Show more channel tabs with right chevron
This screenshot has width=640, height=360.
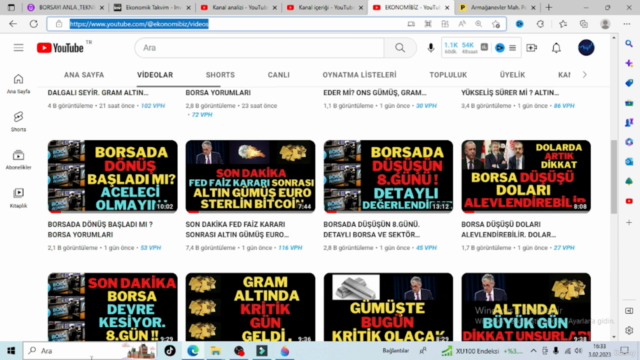pos(584,75)
